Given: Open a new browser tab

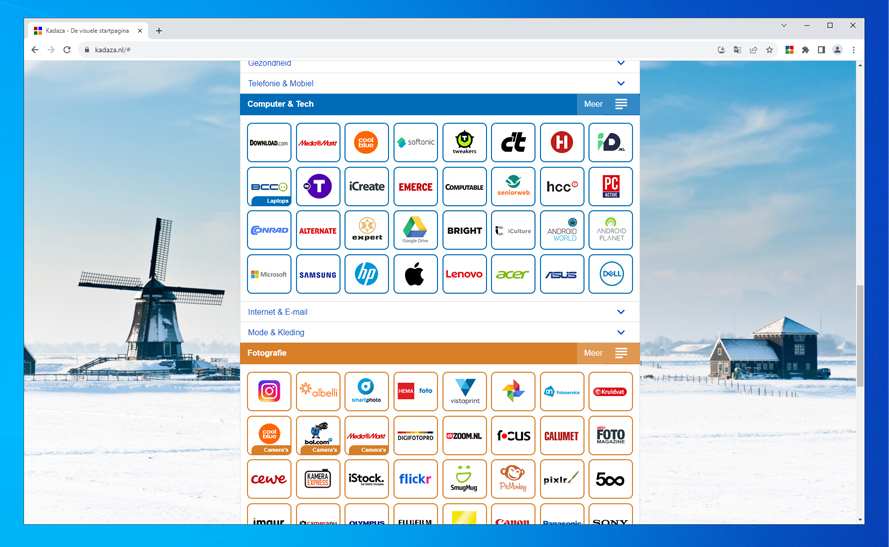Looking at the screenshot, I should click(159, 31).
